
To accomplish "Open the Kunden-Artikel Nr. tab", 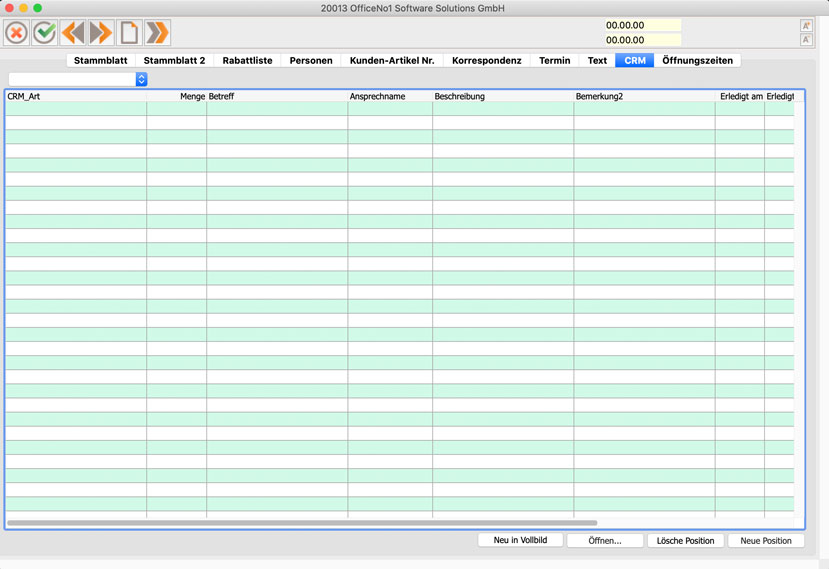I will click(x=392, y=60).
